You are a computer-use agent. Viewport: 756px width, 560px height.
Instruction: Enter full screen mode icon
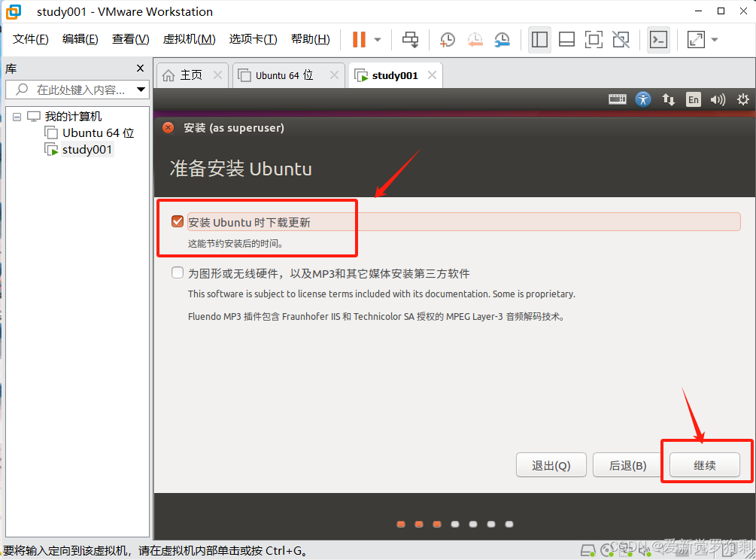(x=594, y=40)
